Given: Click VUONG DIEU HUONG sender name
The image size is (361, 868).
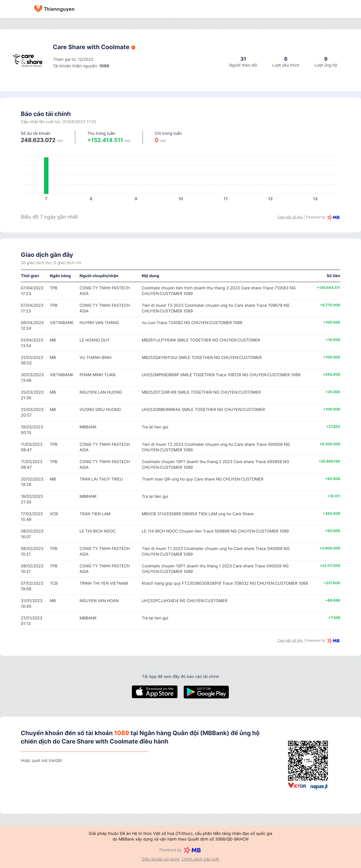Looking at the screenshot, I should click(x=100, y=409).
